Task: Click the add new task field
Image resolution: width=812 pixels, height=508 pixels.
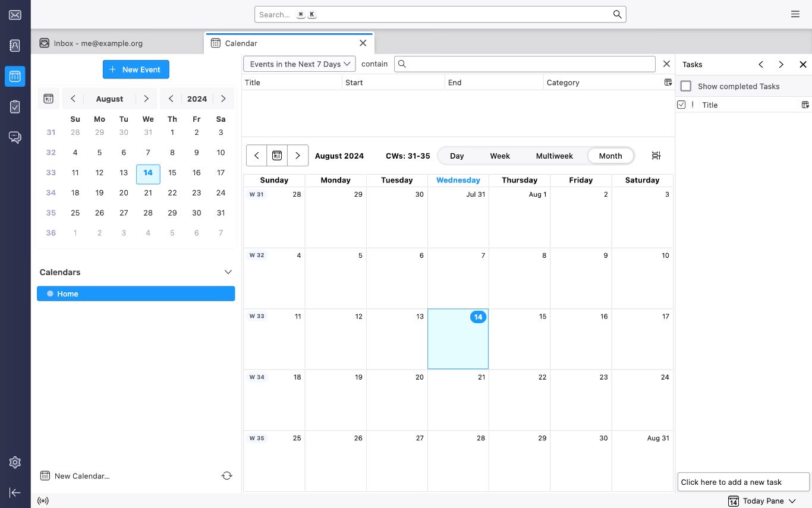Action: coord(743,482)
